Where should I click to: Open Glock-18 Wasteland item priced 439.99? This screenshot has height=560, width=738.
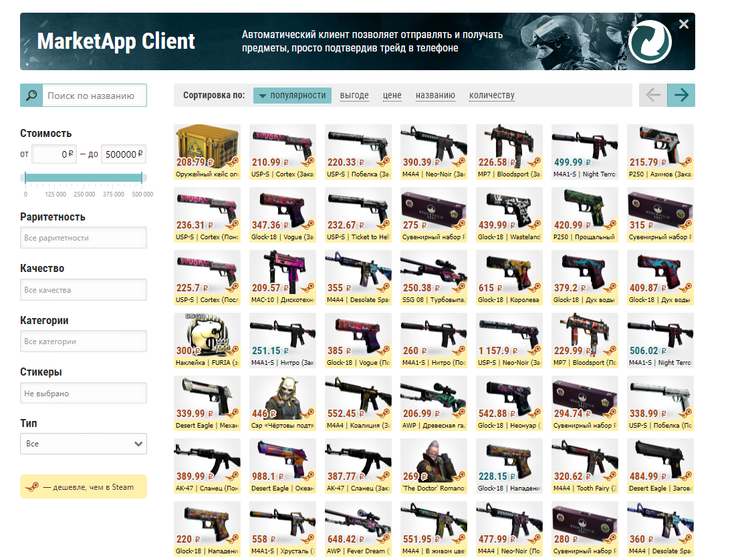tap(509, 215)
